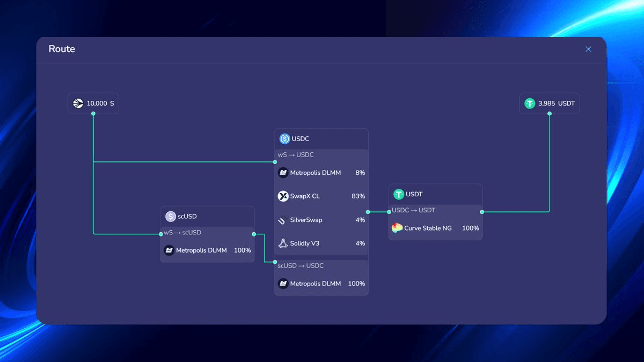
Task: Click the SwapX CL label
Action: click(305, 196)
